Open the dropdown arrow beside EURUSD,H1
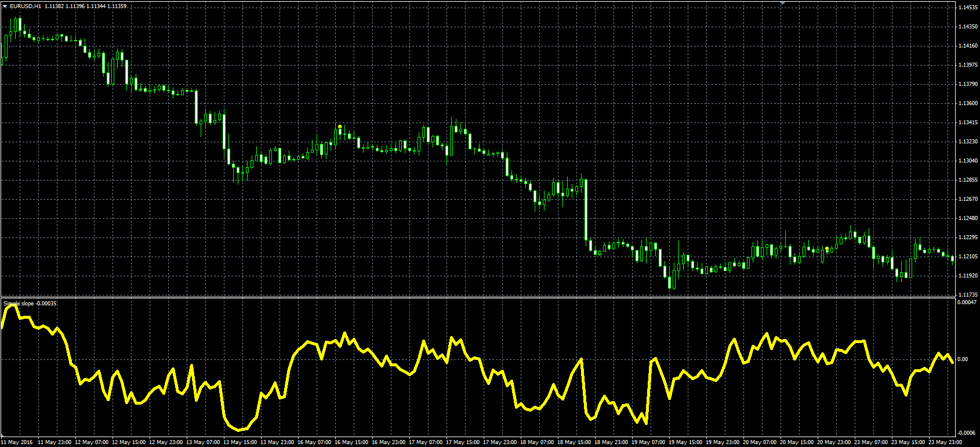Image resolution: width=980 pixels, height=447 pixels. click(5, 6)
